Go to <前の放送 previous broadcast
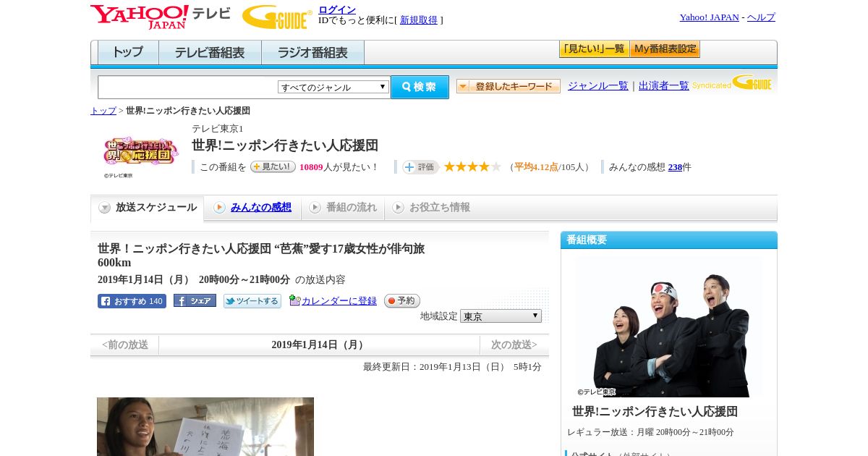Viewport: 868px width, 456px height. 125,345
